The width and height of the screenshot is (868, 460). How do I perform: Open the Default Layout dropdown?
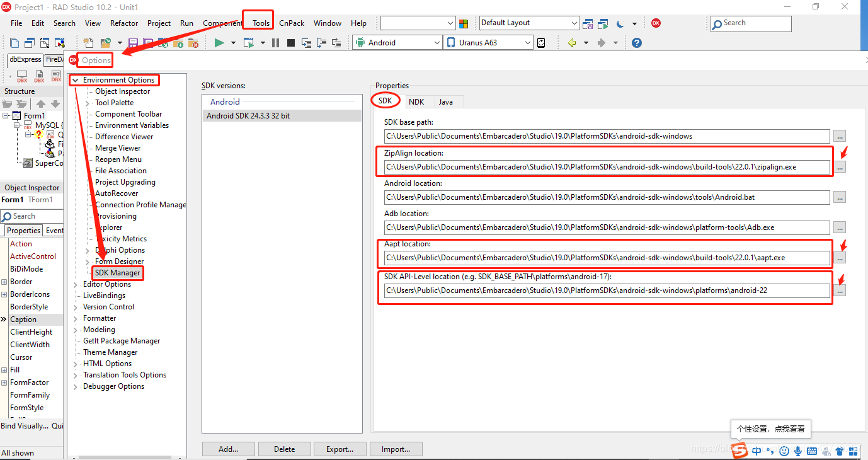(574, 23)
